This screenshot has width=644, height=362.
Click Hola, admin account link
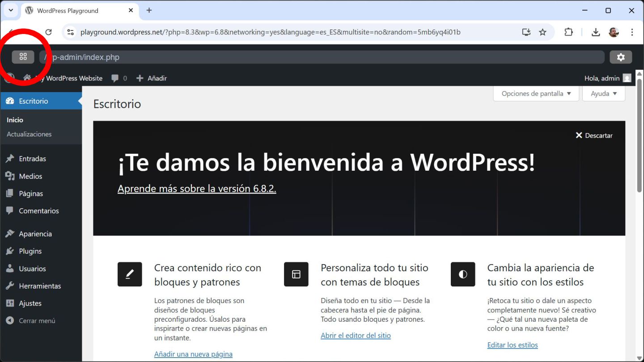tap(602, 78)
